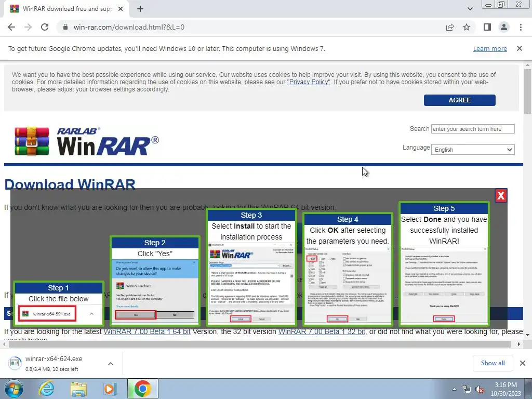The height and width of the screenshot is (399, 532).
Task: Click the scroll right arrow of horizontal scrollbar
Action: 519,344
